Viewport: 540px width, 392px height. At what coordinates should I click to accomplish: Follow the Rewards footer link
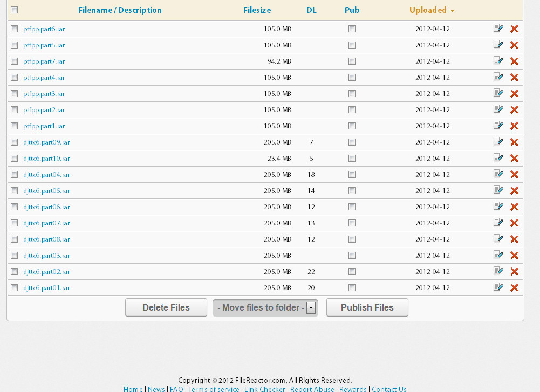coord(353,389)
